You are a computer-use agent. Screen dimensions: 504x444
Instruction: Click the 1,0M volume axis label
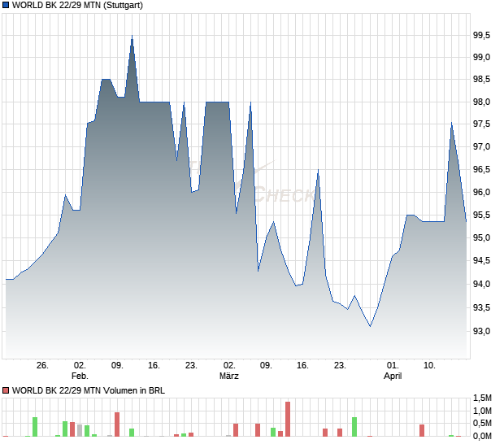click(x=482, y=411)
